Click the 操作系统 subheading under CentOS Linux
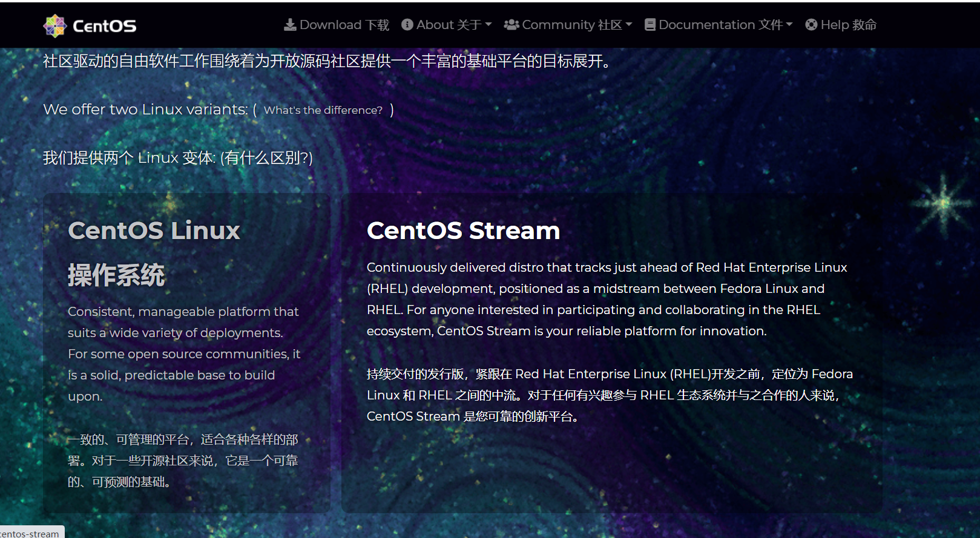The height and width of the screenshot is (538, 980). [116, 275]
